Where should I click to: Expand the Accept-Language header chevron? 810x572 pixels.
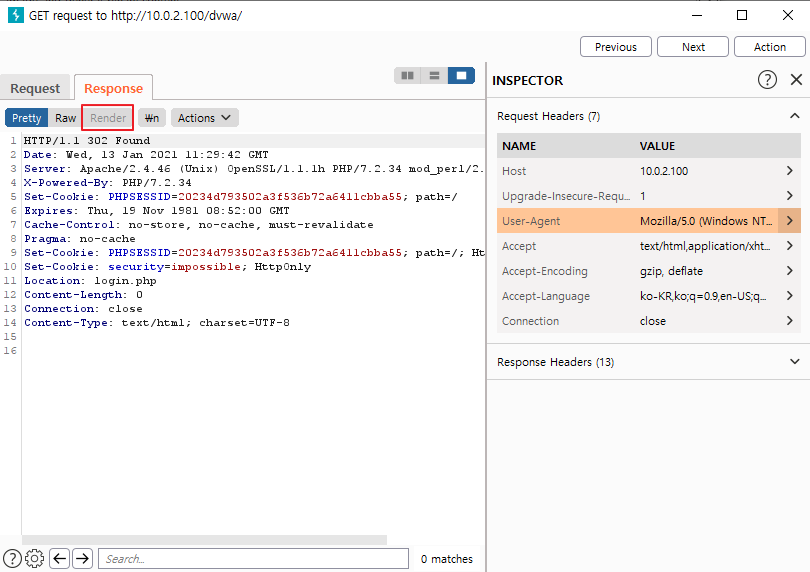(x=789, y=296)
